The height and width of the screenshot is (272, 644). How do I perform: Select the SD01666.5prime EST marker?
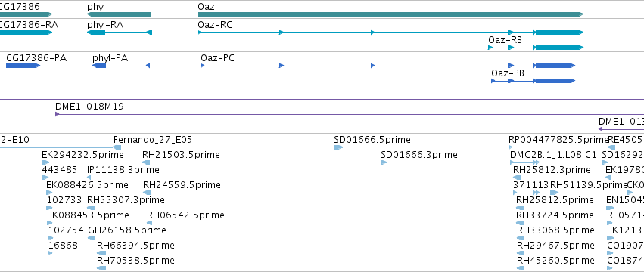coord(338,147)
